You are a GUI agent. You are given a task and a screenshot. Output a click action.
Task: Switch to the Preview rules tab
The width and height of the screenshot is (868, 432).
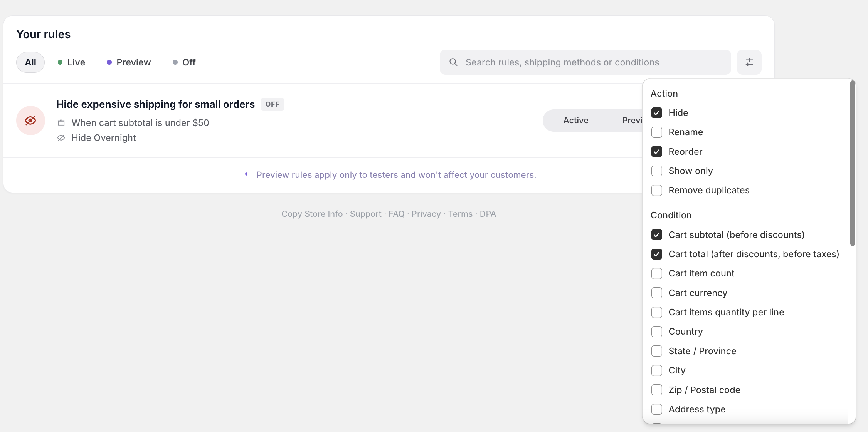tap(129, 62)
